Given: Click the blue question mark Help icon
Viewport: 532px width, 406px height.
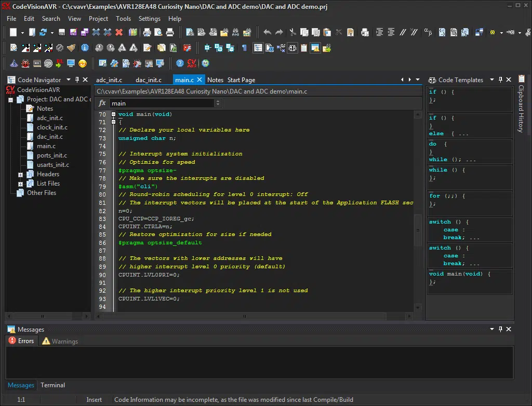Looking at the screenshot, I should pos(180,63).
